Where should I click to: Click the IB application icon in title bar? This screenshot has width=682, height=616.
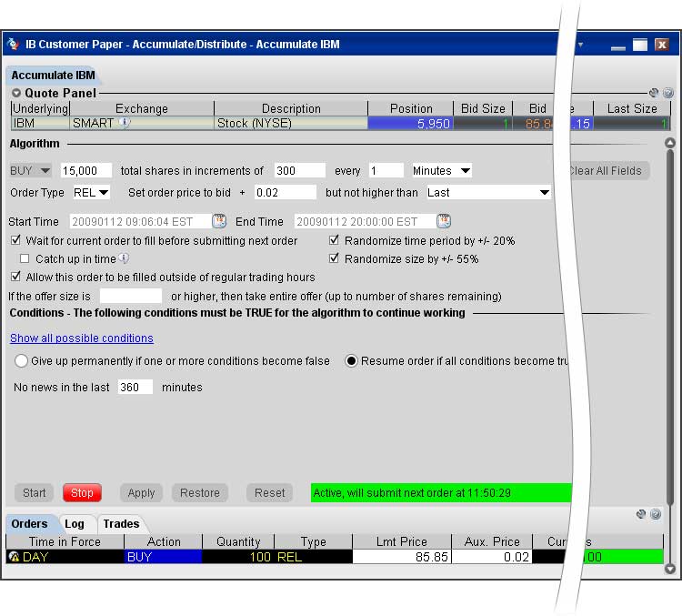(x=13, y=44)
